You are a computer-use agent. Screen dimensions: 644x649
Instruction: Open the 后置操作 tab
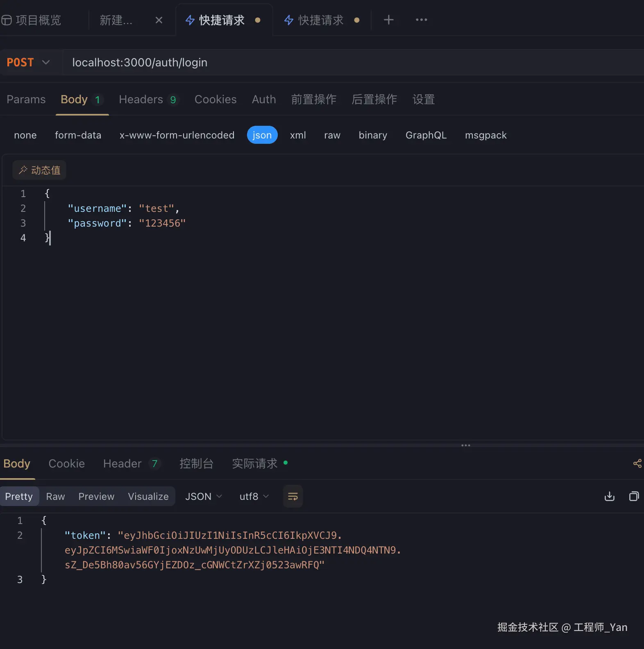[374, 100]
